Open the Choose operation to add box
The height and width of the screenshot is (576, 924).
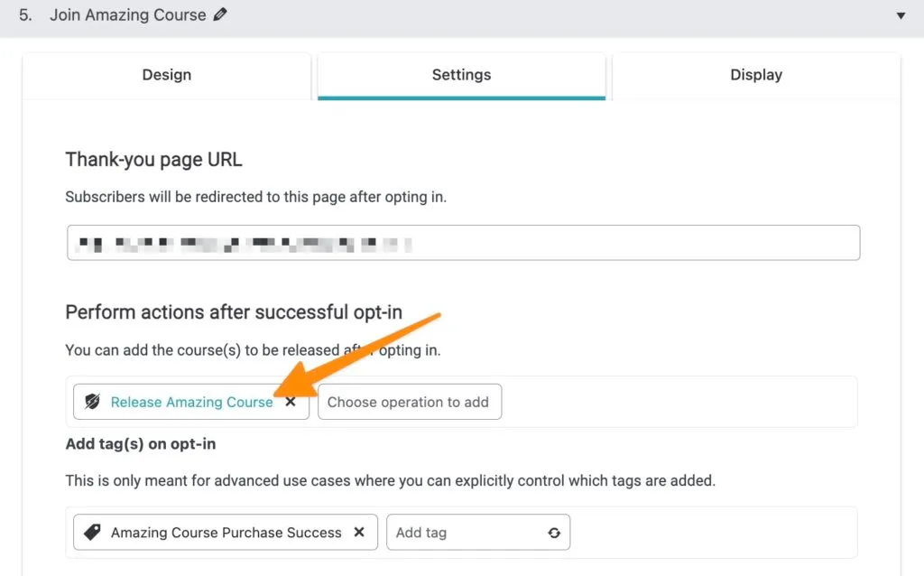(409, 402)
